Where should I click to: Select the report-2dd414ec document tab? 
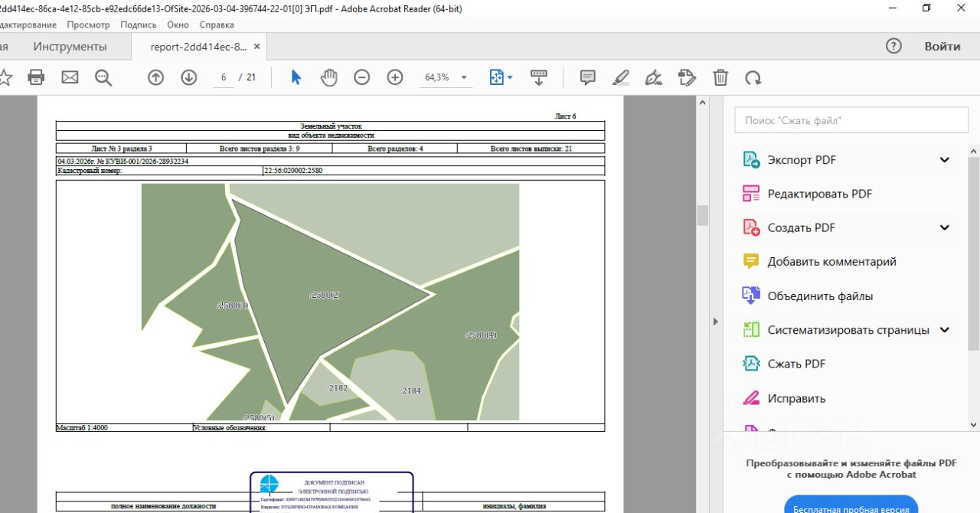pyautogui.click(x=199, y=47)
